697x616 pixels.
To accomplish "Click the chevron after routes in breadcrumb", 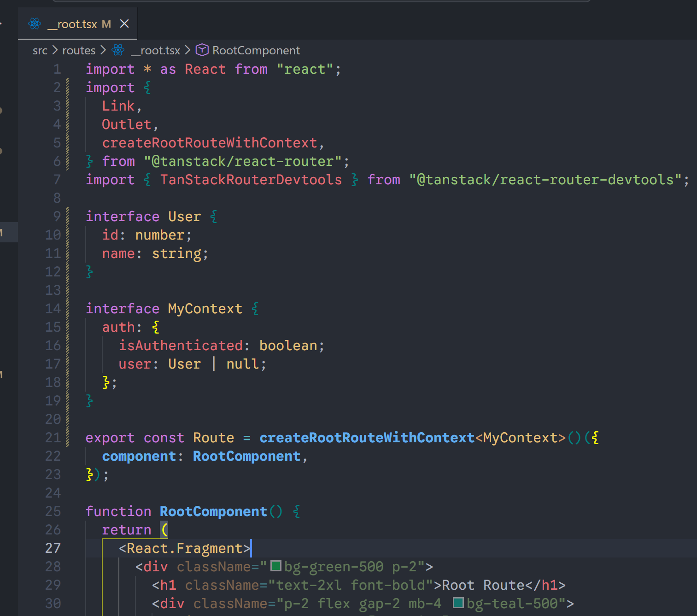I will click(103, 50).
